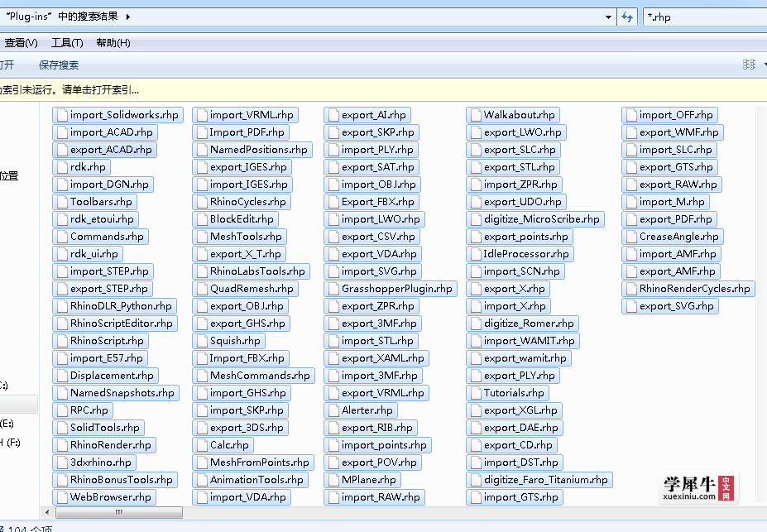
Task: Click the file name NamedSnapshots.rhp
Action: coord(122,393)
